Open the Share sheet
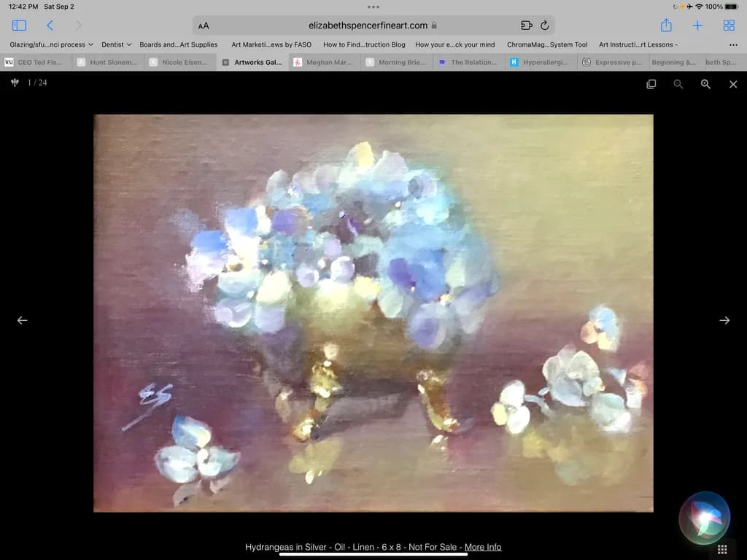Viewport: 747px width, 560px height. [666, 25]
